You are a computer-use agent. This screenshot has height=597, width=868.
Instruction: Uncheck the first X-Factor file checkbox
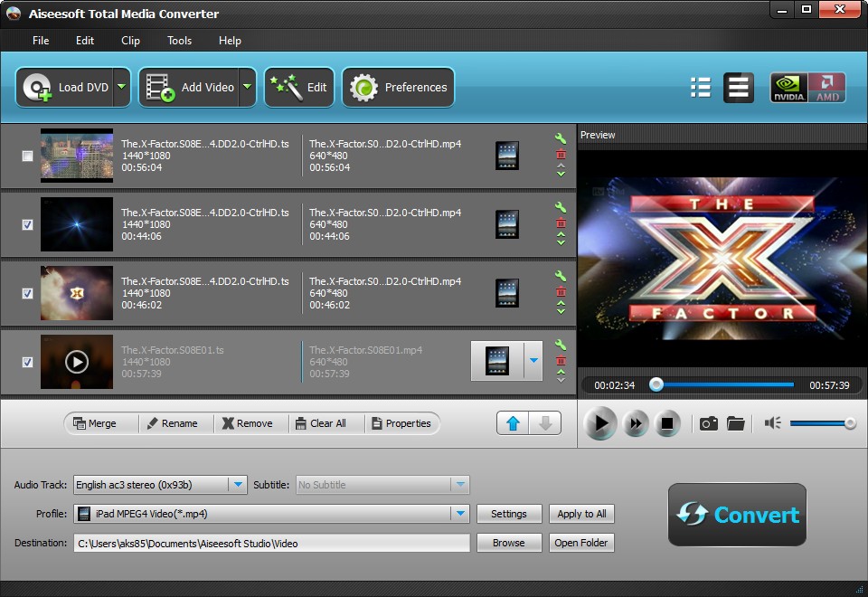[x=27, y=156]
